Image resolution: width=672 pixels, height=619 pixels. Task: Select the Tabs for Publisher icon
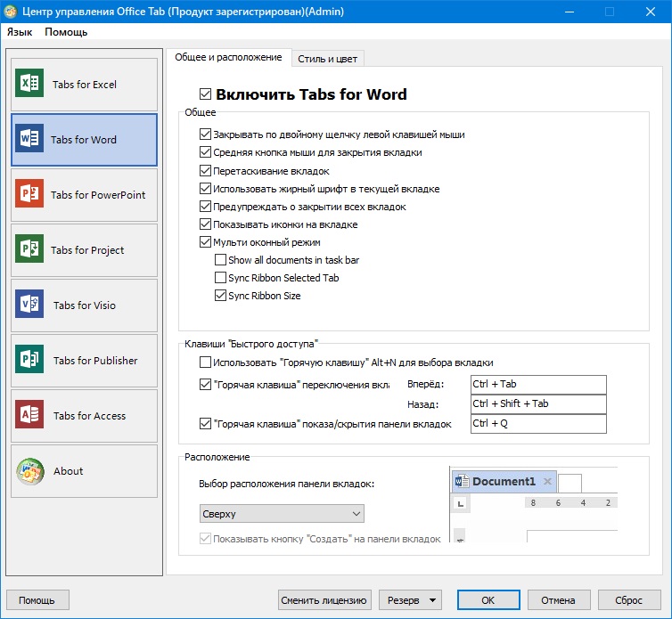pyautogui.click(x=29, y=361)
